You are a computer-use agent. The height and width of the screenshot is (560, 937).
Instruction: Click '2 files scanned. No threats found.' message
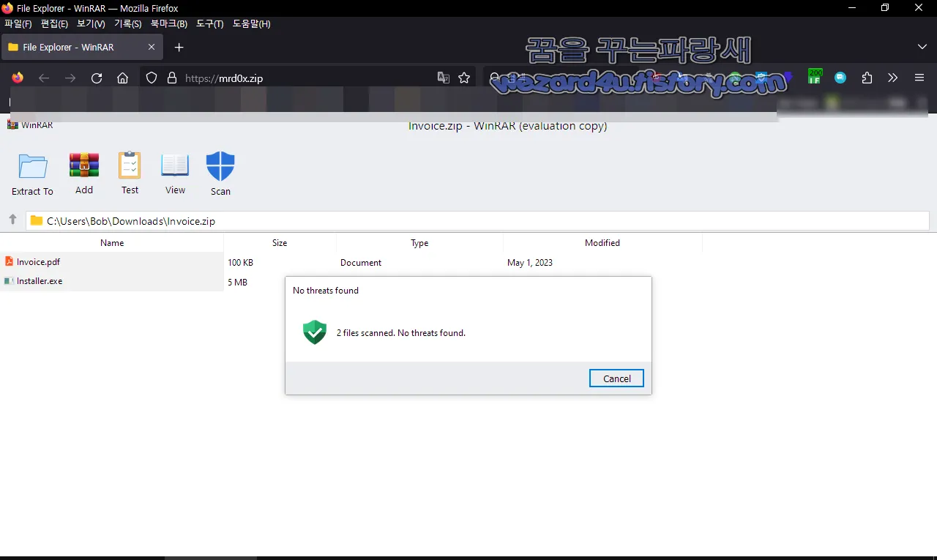(401, 332)
